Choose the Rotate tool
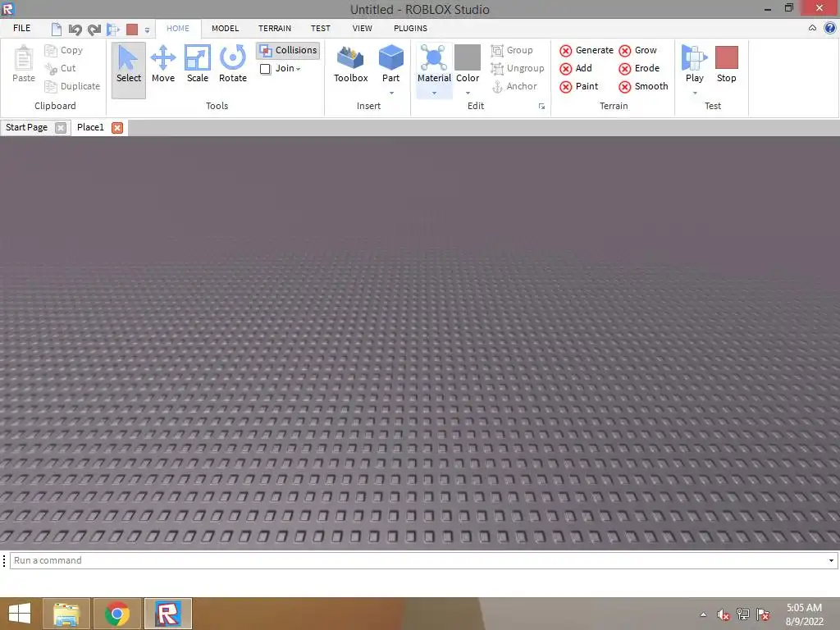Screen dimensions: 840x630 tap(232, 65)
